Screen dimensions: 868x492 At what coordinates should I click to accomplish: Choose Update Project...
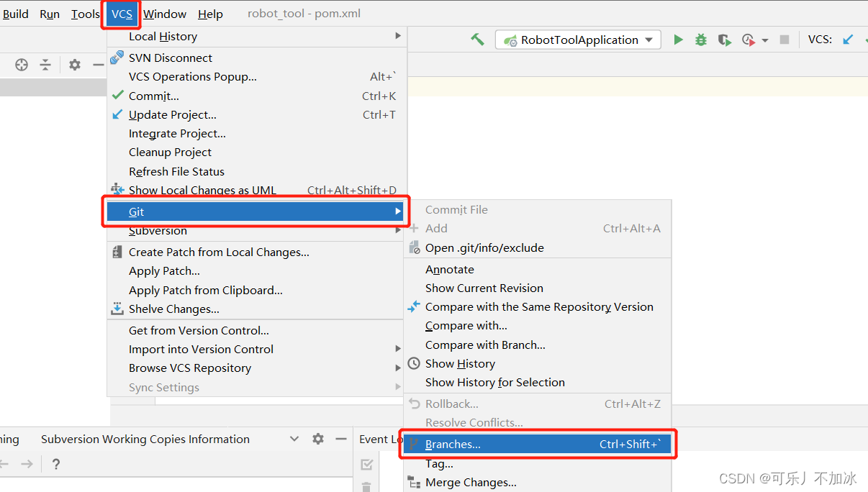(257, 114)
